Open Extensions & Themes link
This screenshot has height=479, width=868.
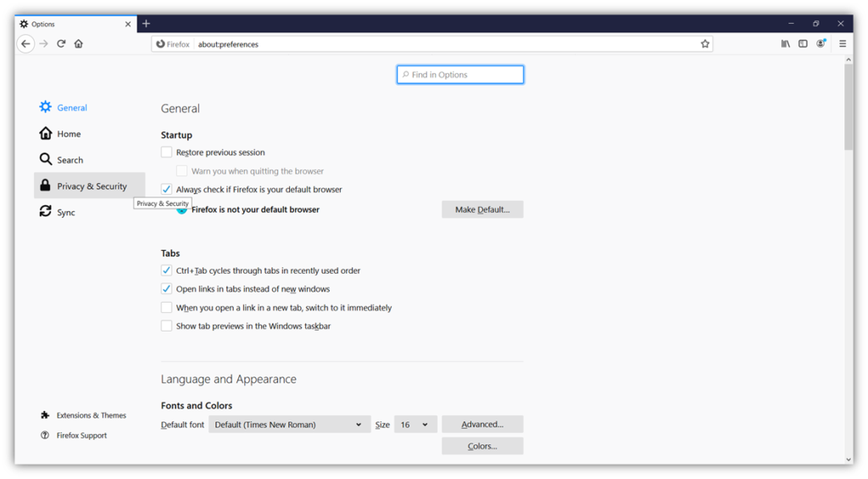pyautogui.click(x=83, y=415)
